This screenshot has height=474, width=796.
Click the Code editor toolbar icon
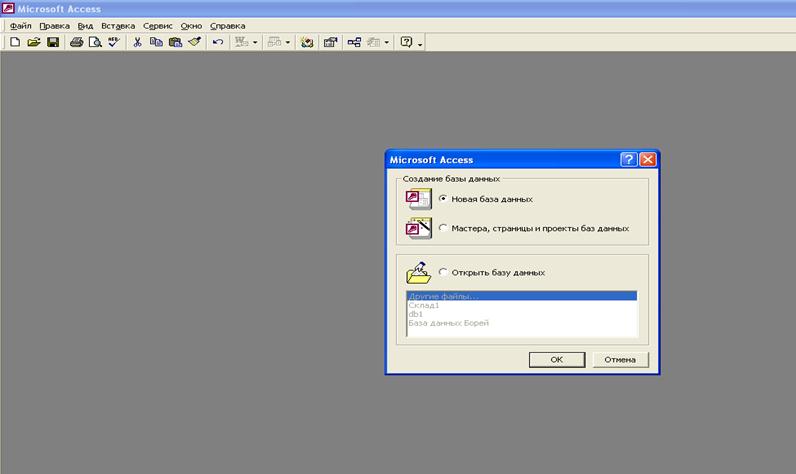click(307, 42)
